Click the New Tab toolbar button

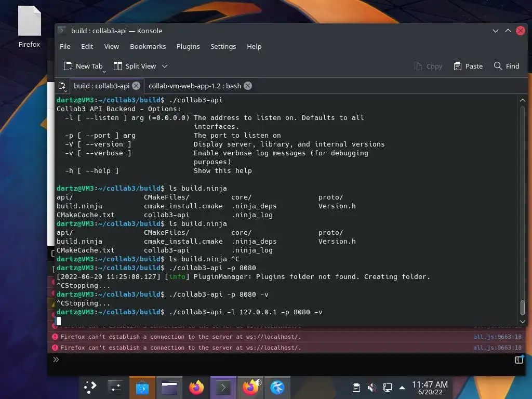click(x=83, y=66)
